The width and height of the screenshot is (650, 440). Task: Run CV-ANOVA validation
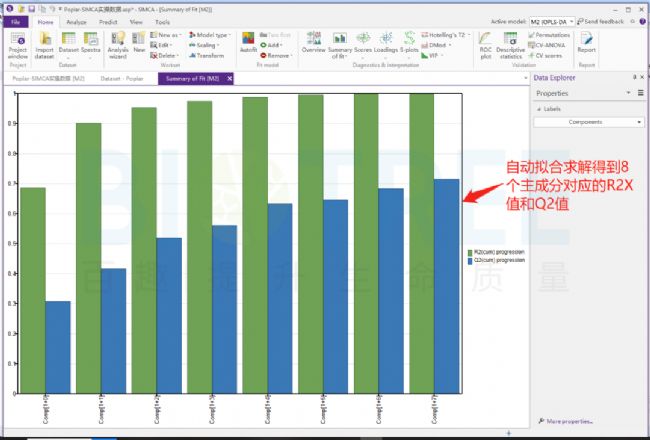pyautogui.click(x=547, y=45)
